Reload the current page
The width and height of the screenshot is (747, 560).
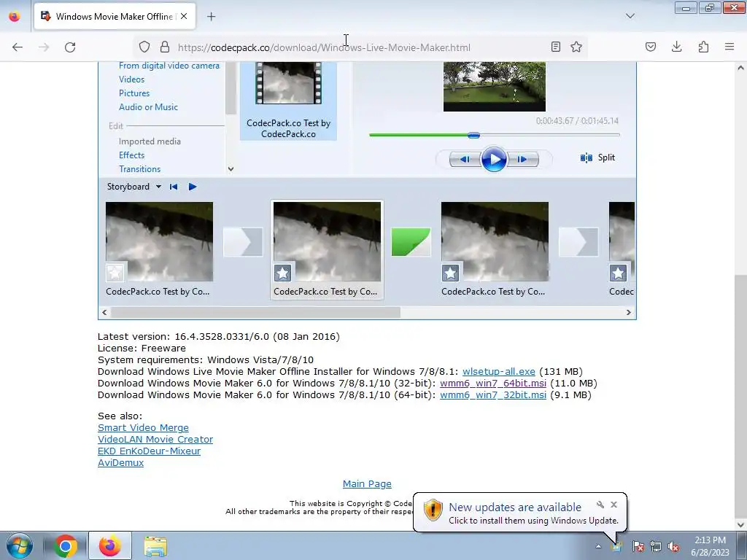(x=70, y=47)
